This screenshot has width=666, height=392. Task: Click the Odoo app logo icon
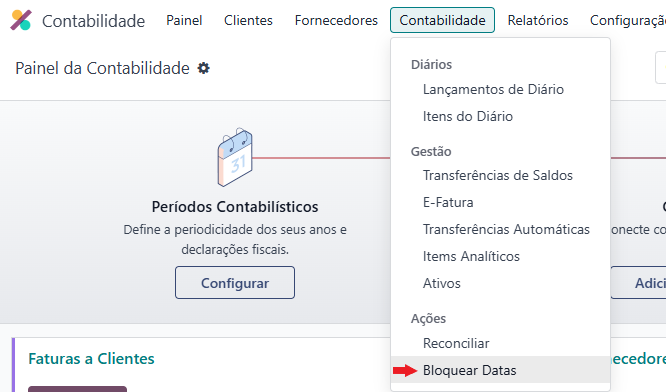coord(21,20)
